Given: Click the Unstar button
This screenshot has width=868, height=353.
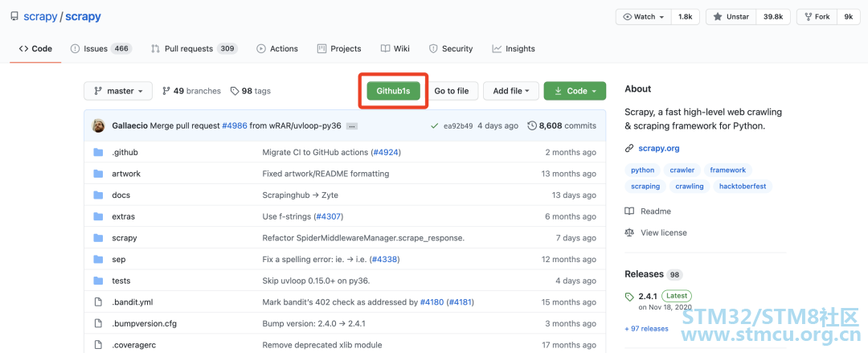Looking at the screenshot, I should coord(731,17).
